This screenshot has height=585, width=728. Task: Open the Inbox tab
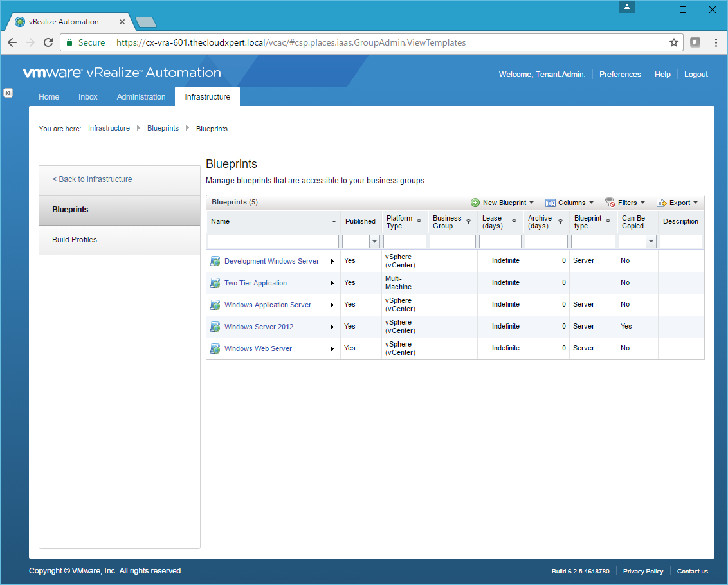click(x=88, y=97)
